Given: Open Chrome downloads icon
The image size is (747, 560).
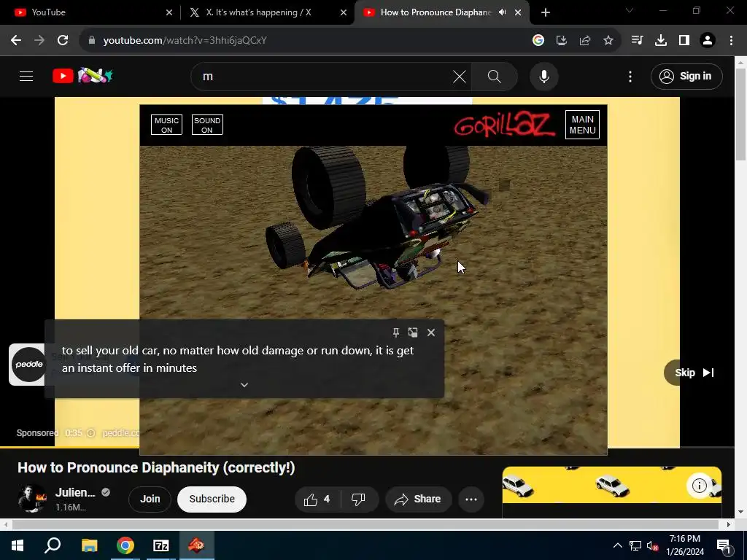Looking at the screenshot, I should [x=661, y=41].
